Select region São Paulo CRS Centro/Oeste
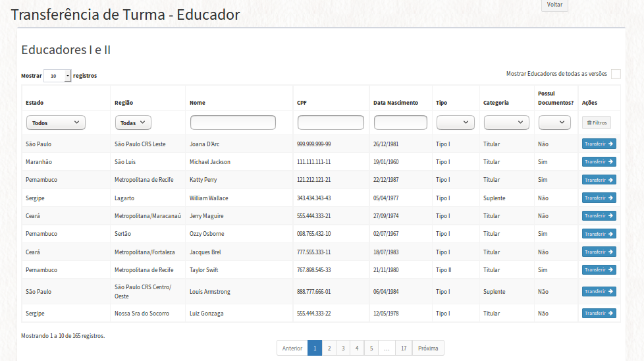644x361 pixels. [143, 292]
